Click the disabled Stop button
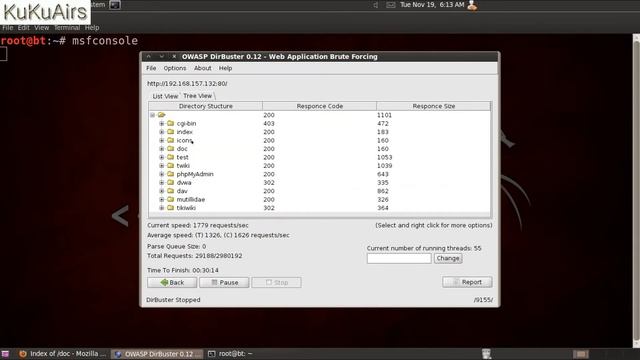Screen dimensions: 640x360 click(276, 282)
